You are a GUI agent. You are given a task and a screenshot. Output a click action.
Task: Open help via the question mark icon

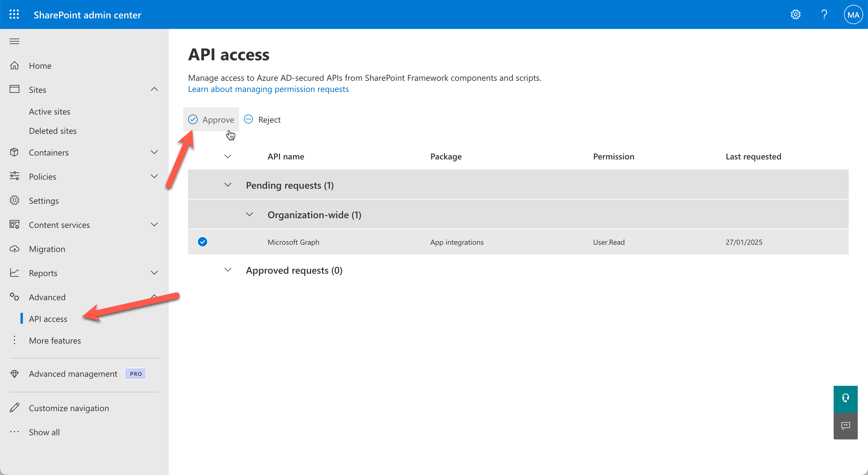(824, 14)
